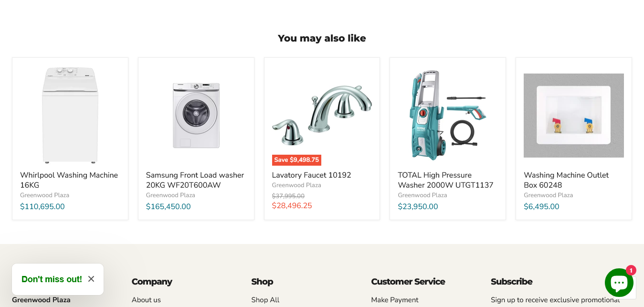Select Washing Machine Outlet Box image
The image size is (644, 307).
pos(573,115)
